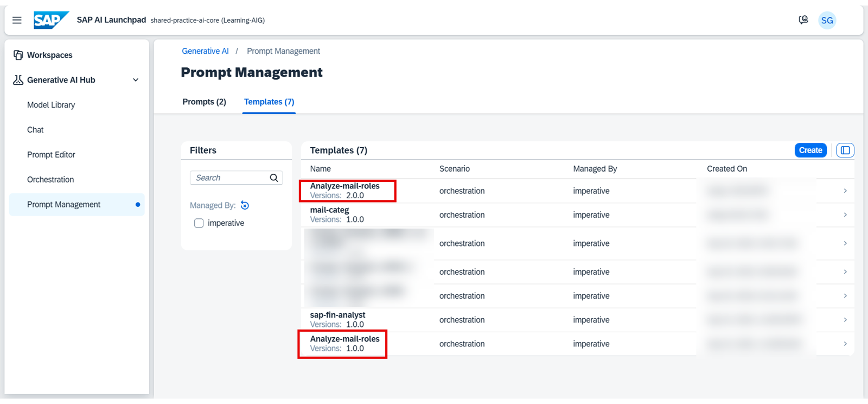Open the Analyze-mail-roles template version 2.0.0
Image resolution: width=868 pixels, height=404 pixels.
(344, 186)
